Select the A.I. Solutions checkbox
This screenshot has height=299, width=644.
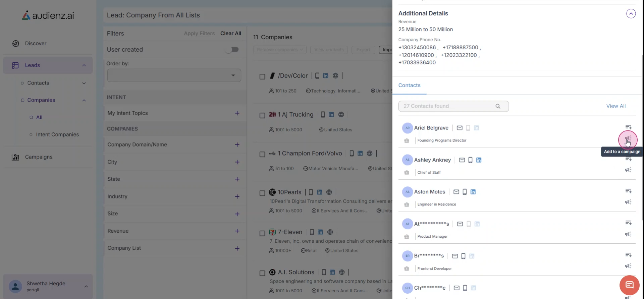point(262,273)
